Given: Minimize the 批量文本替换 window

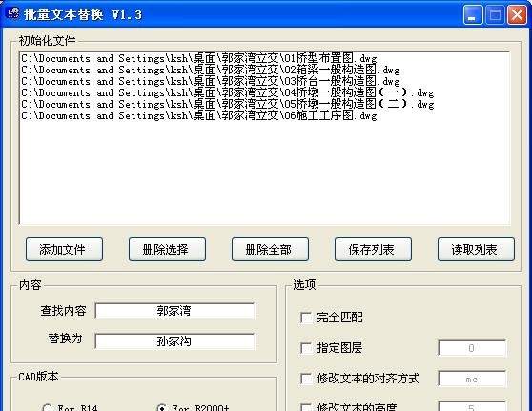Looking at the screenshot, I should click(473, 14).
